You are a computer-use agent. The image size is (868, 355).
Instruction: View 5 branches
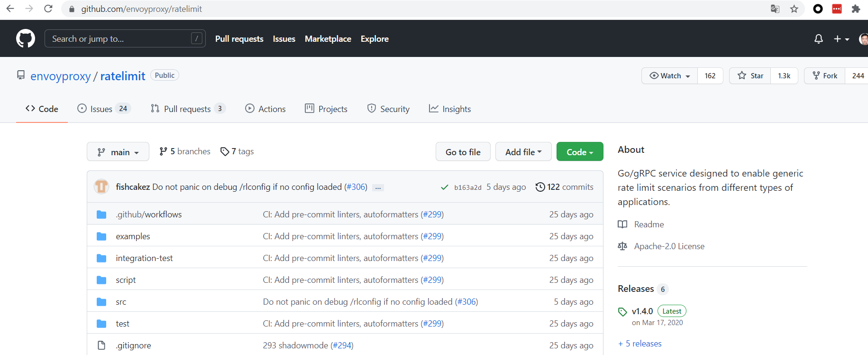tap(185, 151)
